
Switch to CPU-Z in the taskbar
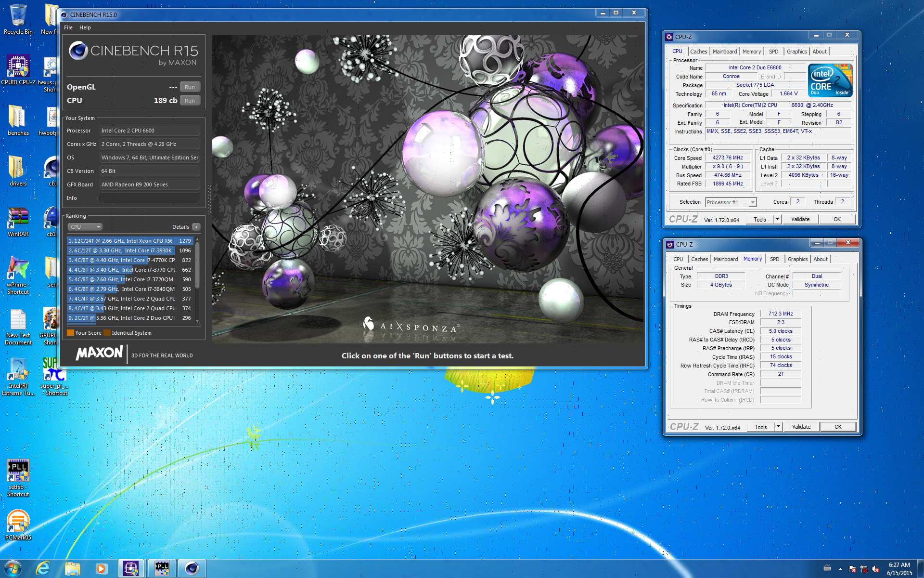coord(131,568)
